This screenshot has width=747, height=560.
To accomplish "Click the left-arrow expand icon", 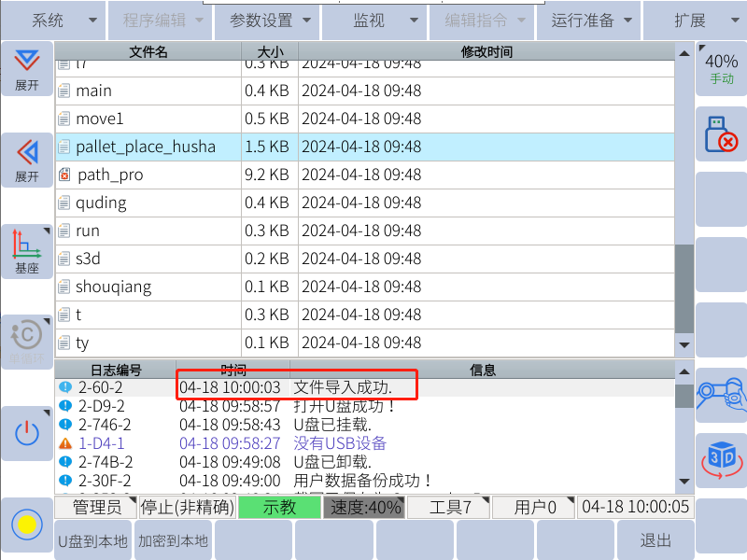I will coord(26,160).
